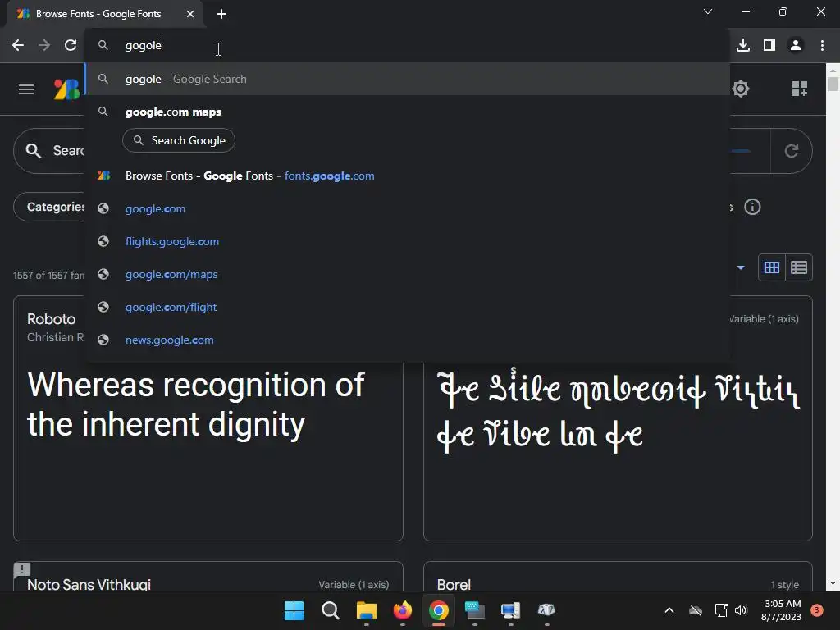The image size is (840, 630).
Task: Open a new tab with the plus button
Action: 221,14
